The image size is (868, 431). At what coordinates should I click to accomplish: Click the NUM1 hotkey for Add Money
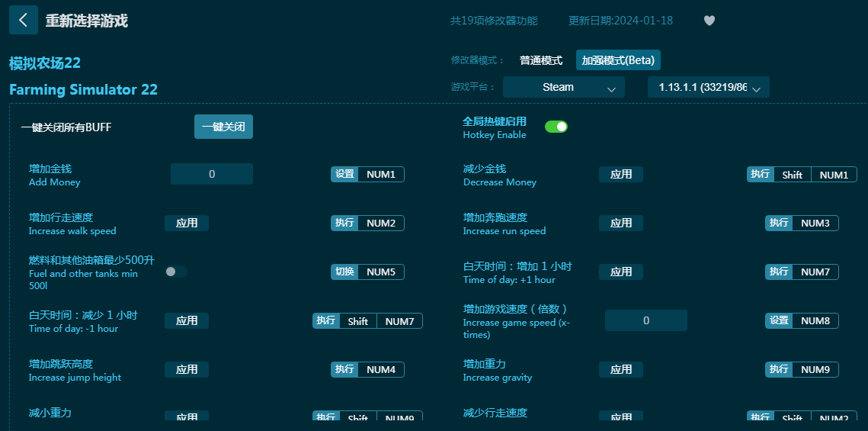(380, 175)
